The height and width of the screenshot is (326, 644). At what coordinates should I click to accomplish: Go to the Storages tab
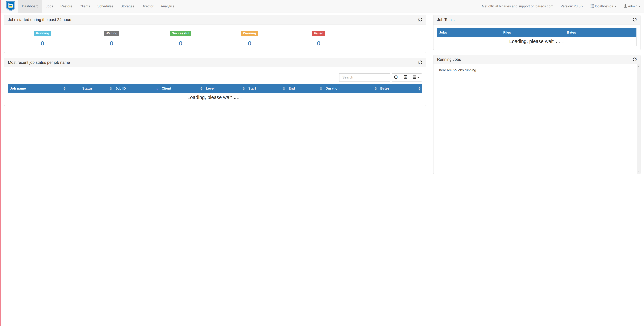pyautogui.click(x=127, y=6)
